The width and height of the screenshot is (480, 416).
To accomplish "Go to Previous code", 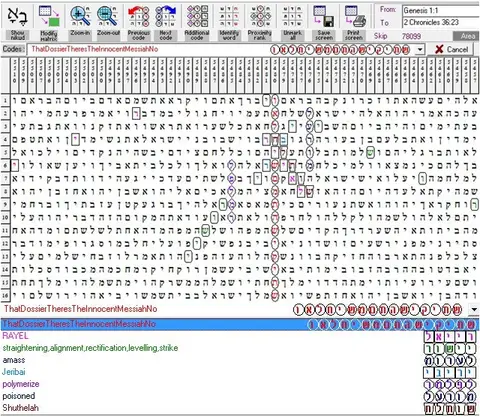I will coord(139,16).
